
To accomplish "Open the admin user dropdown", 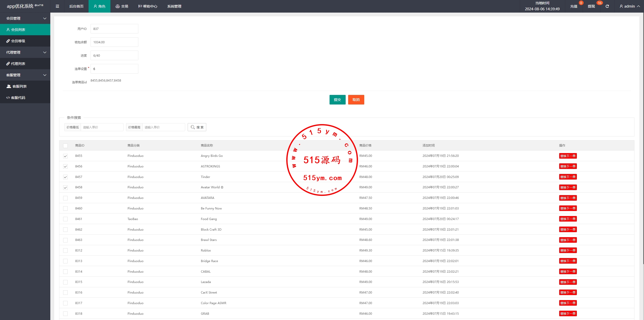I will tap(629, 6).
